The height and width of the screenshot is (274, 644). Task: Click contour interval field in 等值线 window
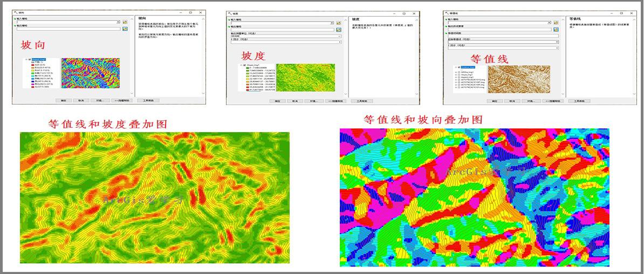504,36
